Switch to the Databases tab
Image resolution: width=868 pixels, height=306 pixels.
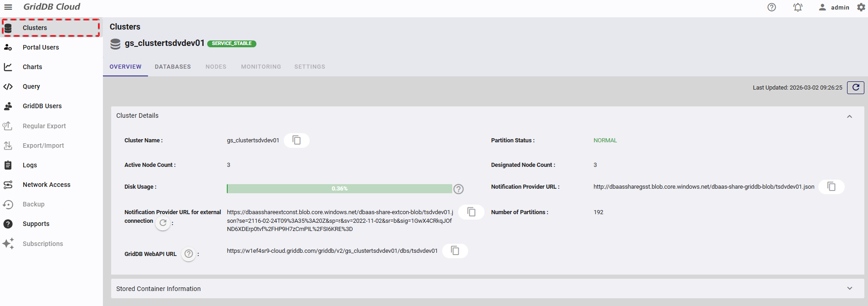click(x=173, y=67)
